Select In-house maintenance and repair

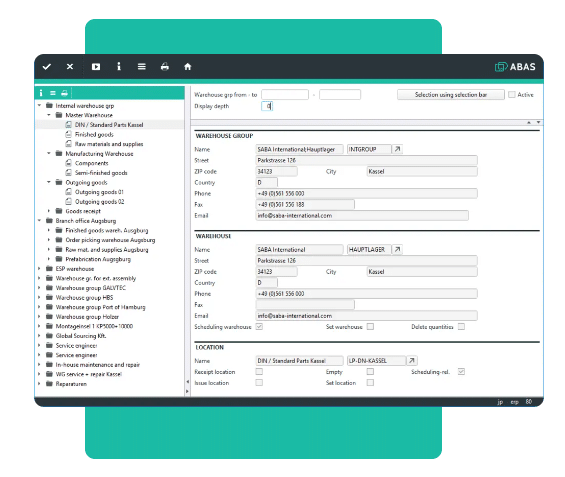(98, 365)
